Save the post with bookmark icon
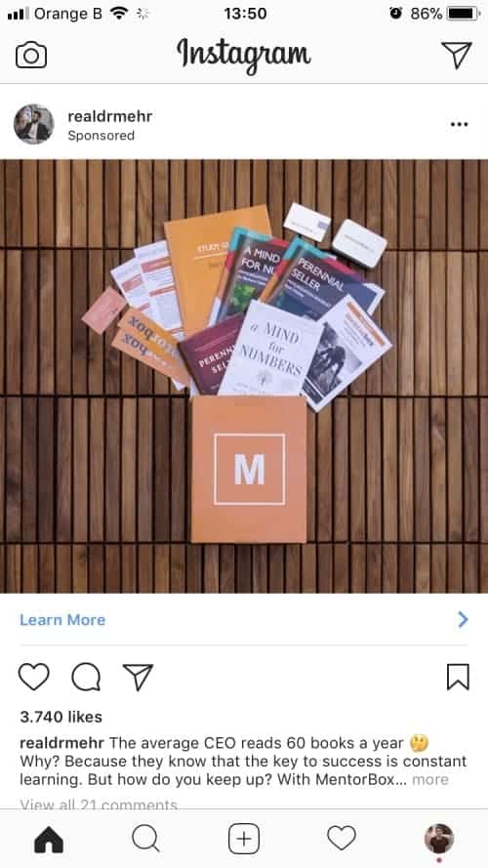The image size is (488, 868). (458, 677)
